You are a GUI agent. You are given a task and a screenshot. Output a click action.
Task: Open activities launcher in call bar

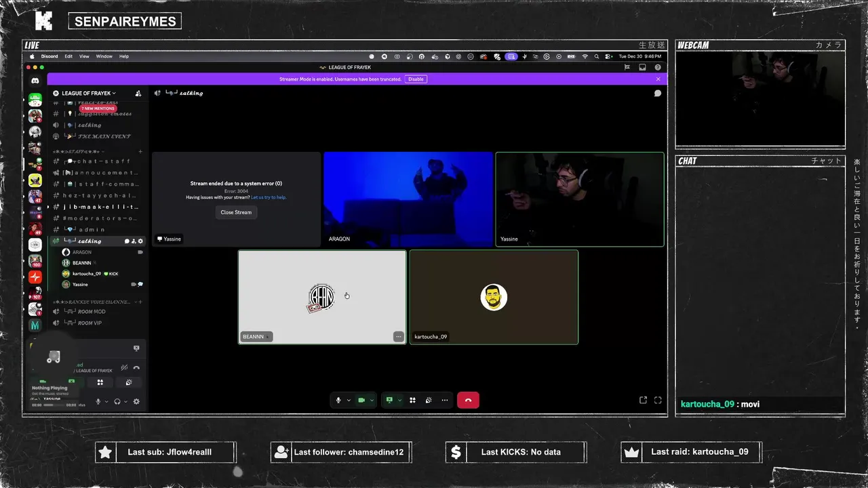pyautogui.click(x=412, y=400)
